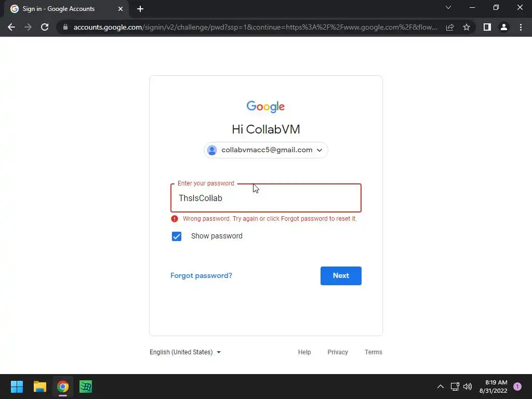Open the Terms link
This screenshot has height=399, width=532.
pos(373,352)
